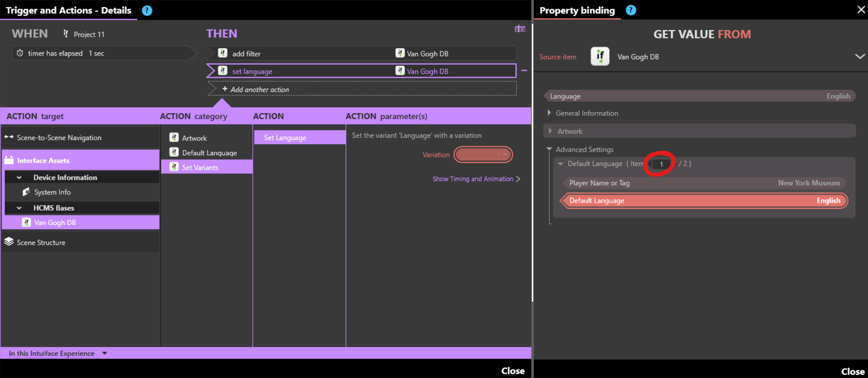Image resolution: width=868 pixels, height=378 pixels.
Task: Choose the Default Language action category
Action: click(x=207, y=153)
